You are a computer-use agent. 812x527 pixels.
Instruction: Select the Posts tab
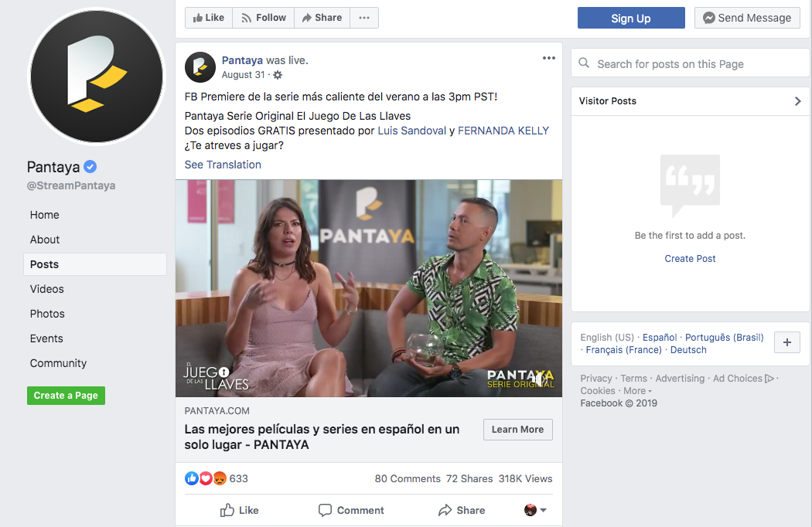coord(95,264)
